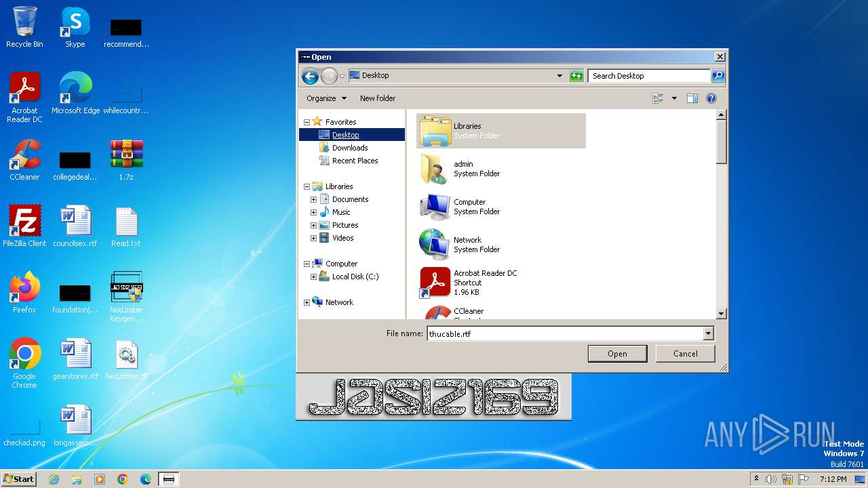
Task: Open Media Player from taskbar
Action: click(100, 479)
